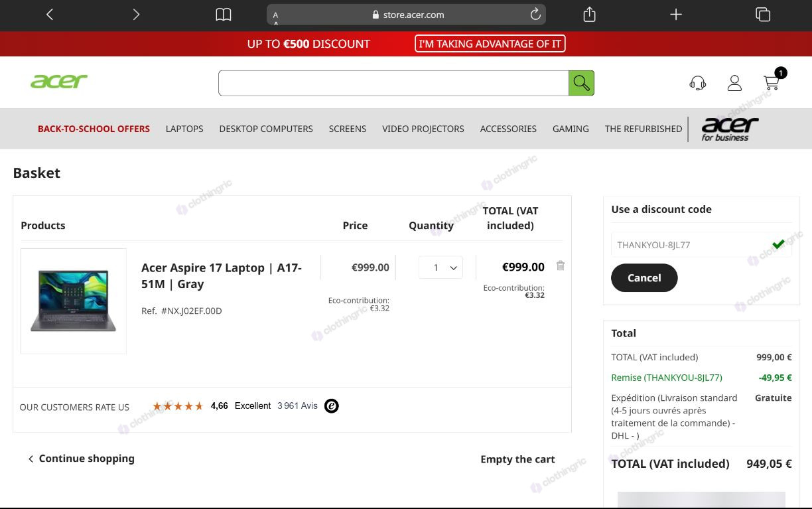Click the 3 961 Avis reviews text
Viewport: 812px width, 509px height.
pos(298,405)
